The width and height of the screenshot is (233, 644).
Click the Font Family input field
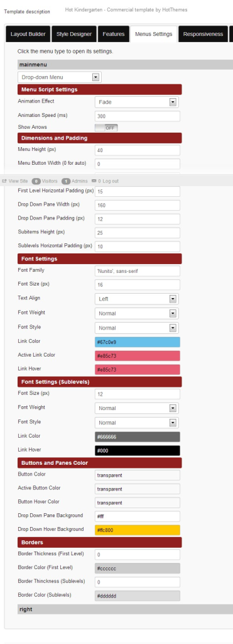click(137, 271)
